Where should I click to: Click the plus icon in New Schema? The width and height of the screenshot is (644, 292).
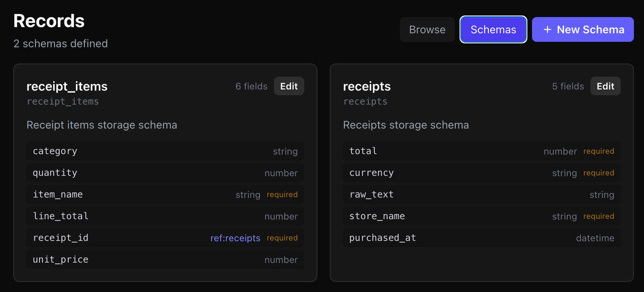(x=547, y=29)
